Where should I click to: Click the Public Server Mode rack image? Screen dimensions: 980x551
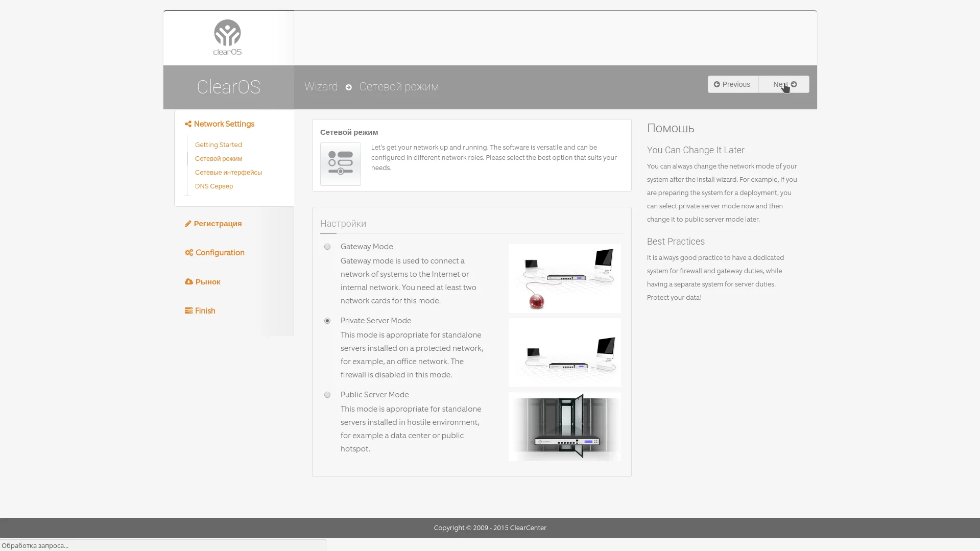tap(565, 426)
